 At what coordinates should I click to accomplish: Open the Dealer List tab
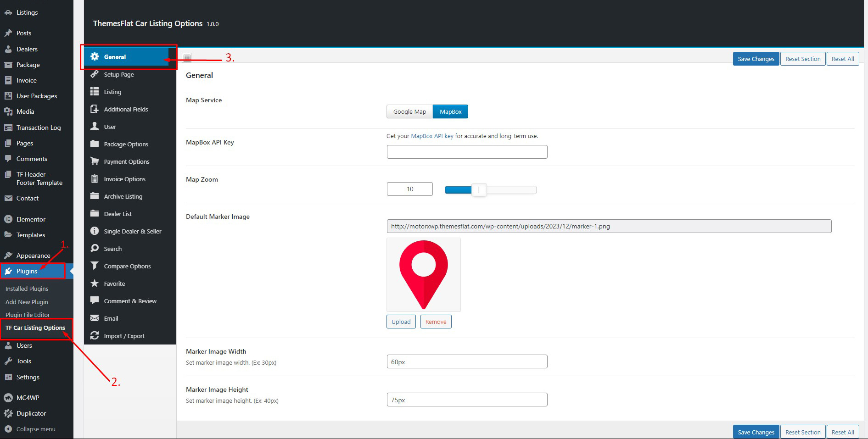[130, 214]
